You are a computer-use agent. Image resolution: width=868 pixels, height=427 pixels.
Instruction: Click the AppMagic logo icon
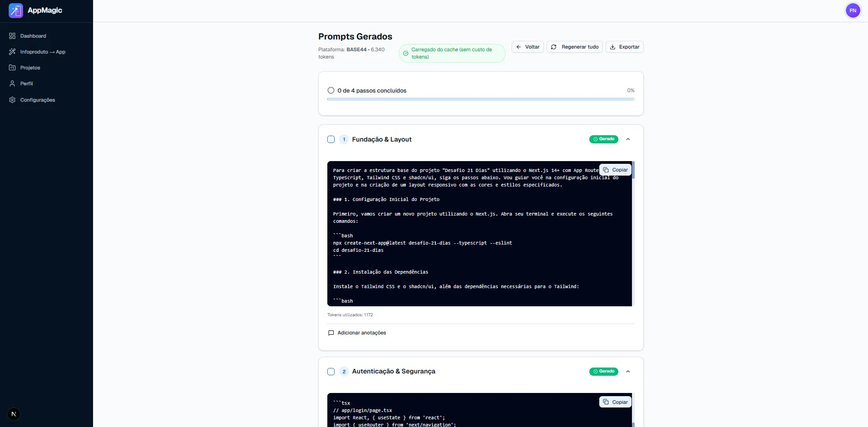[15, 10]
